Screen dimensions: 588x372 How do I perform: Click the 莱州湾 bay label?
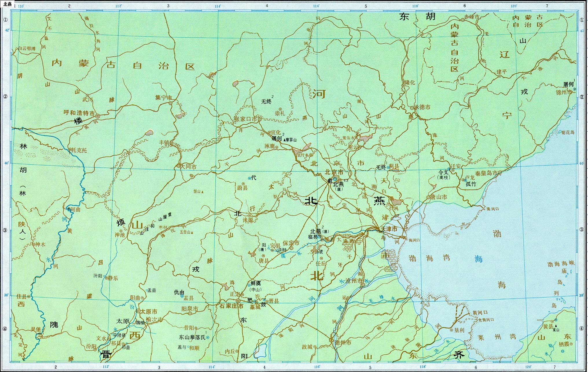(496, 337)
